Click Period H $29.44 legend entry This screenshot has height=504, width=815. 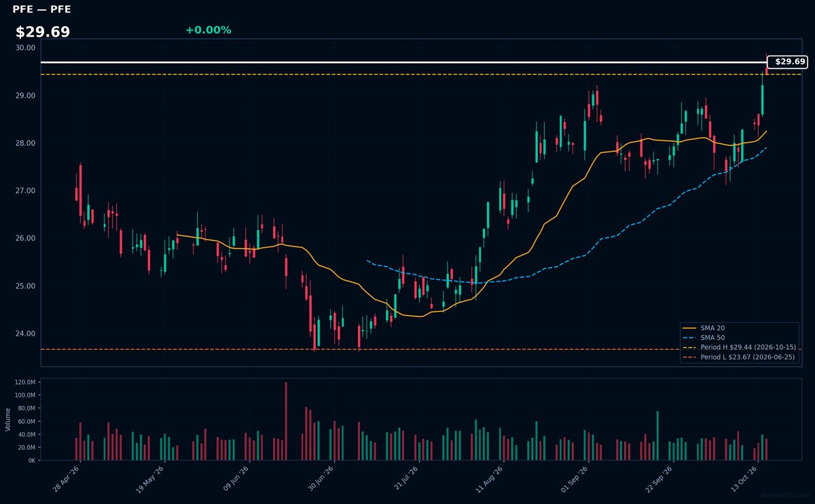click(740, 347)
